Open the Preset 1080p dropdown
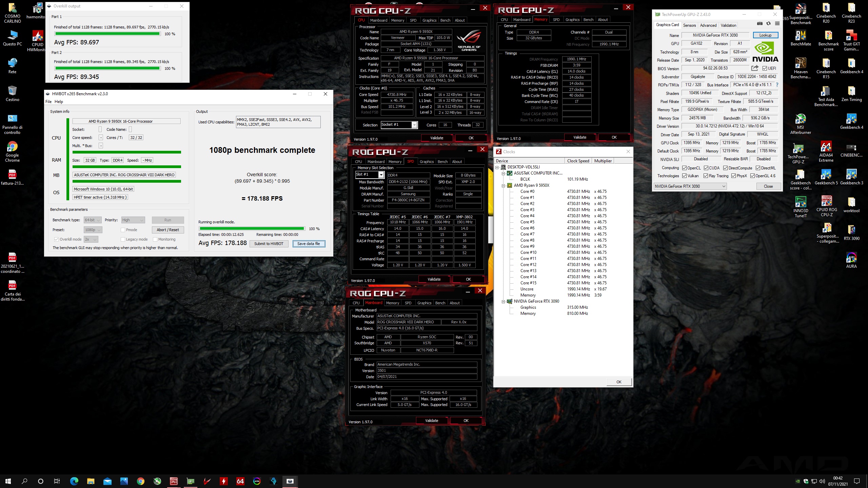The height and width of the screenshot is (488, 868). (x=93, y=230)
